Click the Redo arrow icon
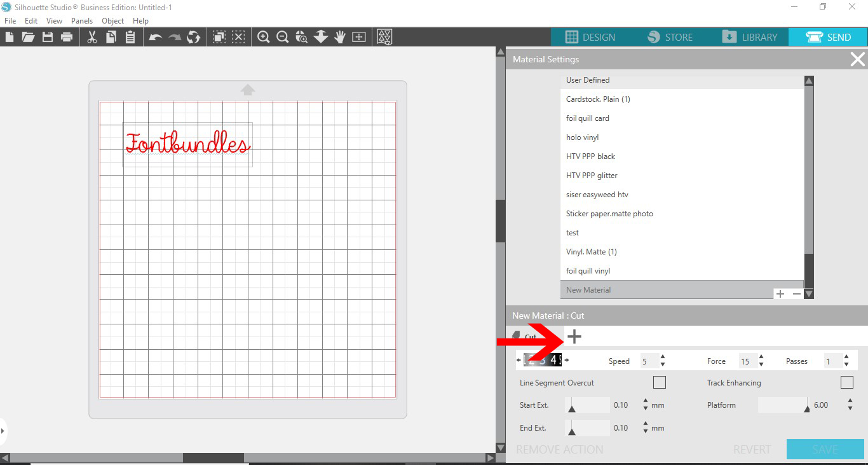Screen dimensions: 868x465 pos(175,37)
